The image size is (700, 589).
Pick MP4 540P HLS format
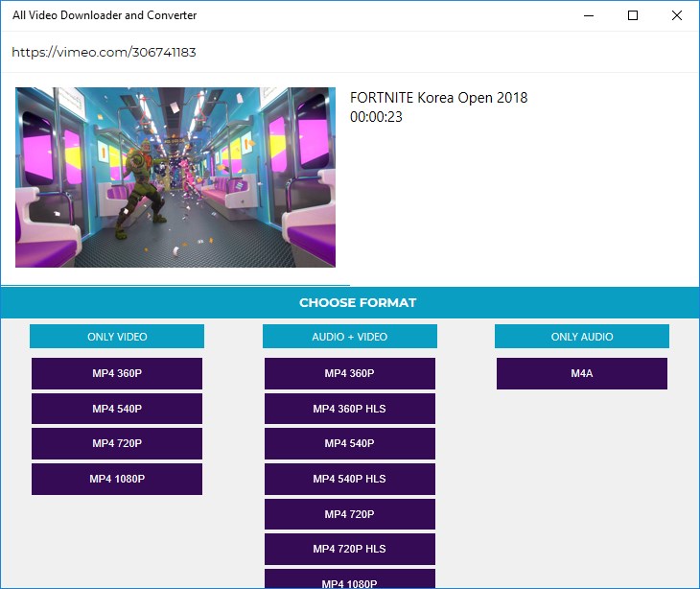(350, 479)
